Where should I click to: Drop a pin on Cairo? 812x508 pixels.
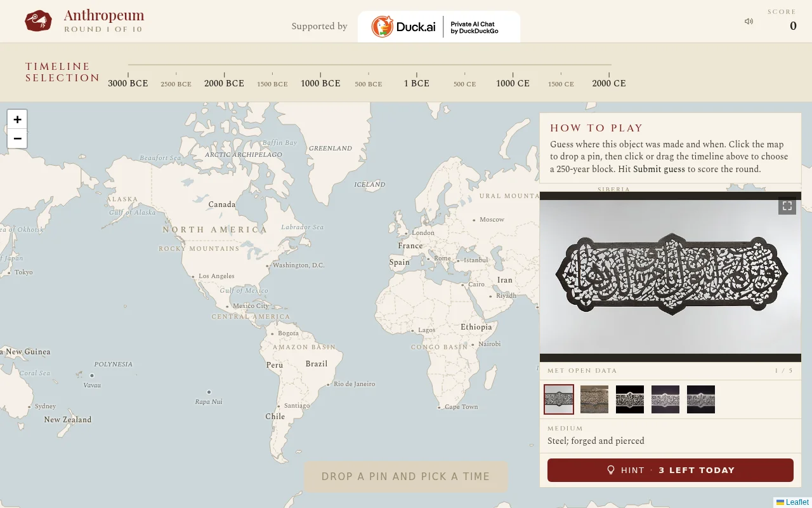[476, 284]
